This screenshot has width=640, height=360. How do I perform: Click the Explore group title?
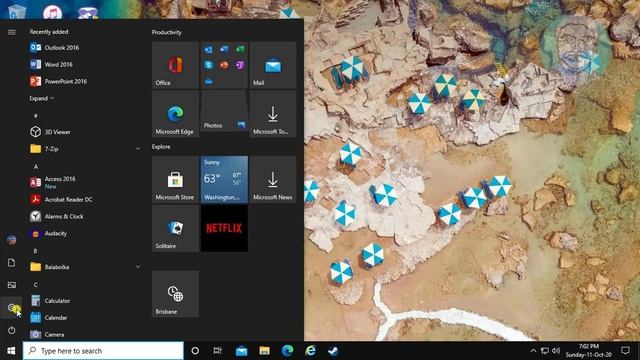(x=161, y=147)
